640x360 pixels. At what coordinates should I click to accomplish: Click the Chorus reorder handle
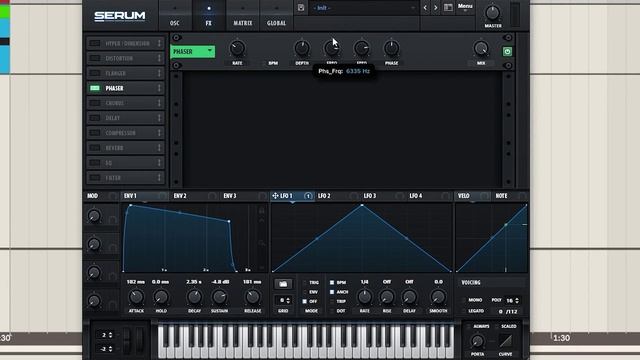pos(159,103)
